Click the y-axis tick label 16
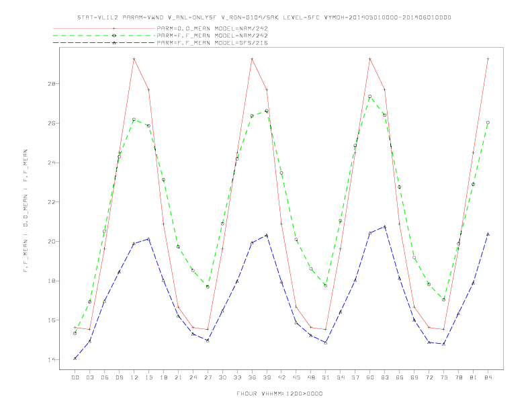The height and width of the screenshot is (411, 532). tap(52, 320)
